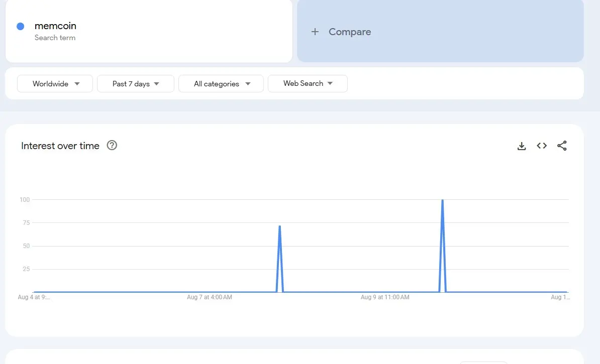
Task: Open the embed code icon
Action: (541, 146)
